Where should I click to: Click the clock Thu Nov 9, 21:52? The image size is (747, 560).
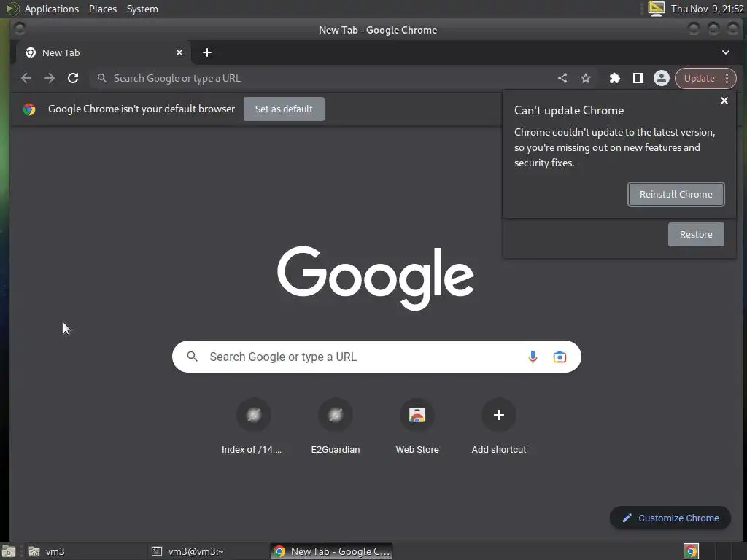707,9
